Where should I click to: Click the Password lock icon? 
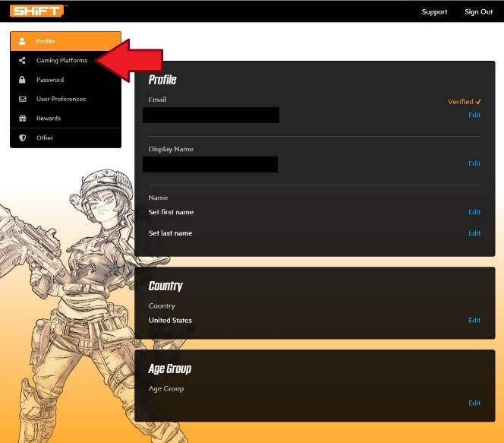coord(22,80)
